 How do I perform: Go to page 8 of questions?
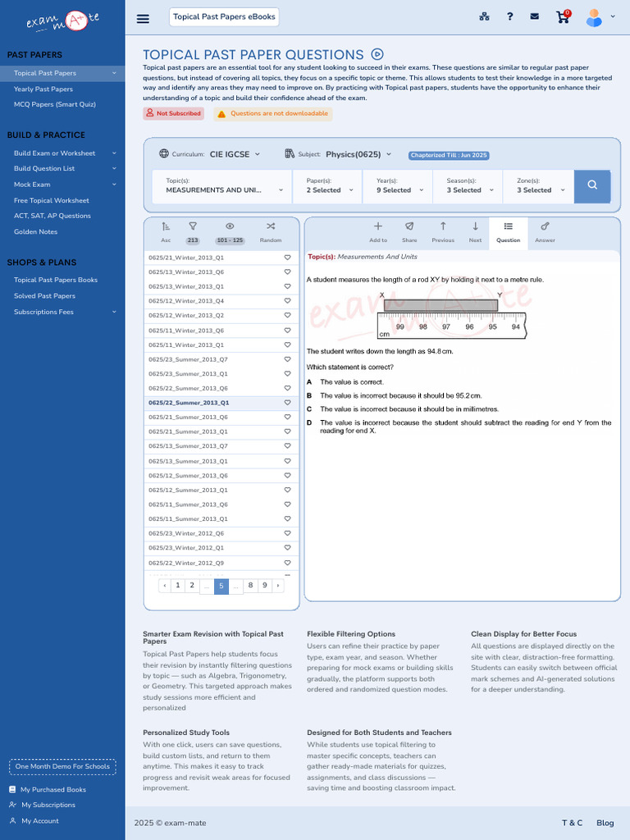click(250, 586)
